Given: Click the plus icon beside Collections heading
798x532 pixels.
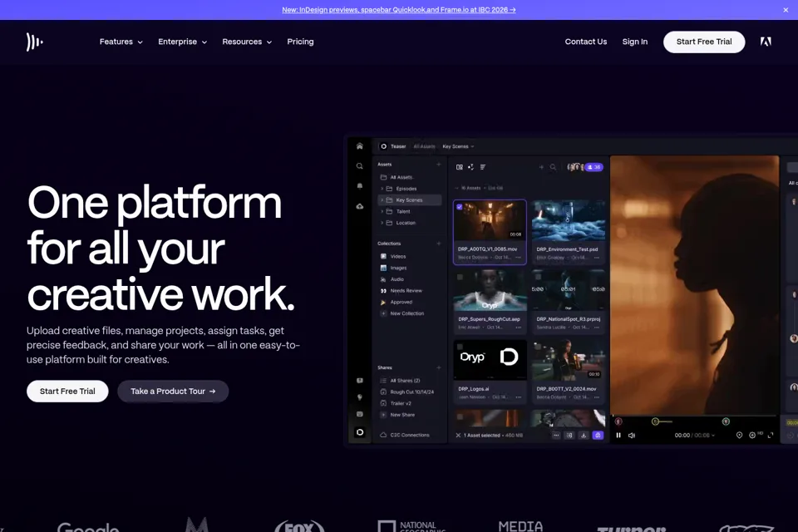Looking at the screenshot, I should (439, 244).
